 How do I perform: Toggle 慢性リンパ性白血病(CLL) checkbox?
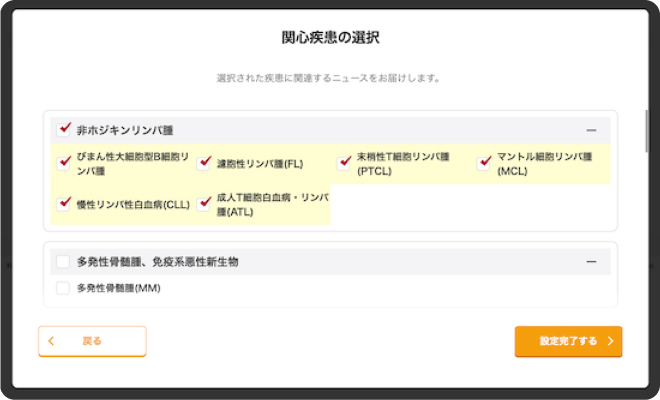click(64, 203)
